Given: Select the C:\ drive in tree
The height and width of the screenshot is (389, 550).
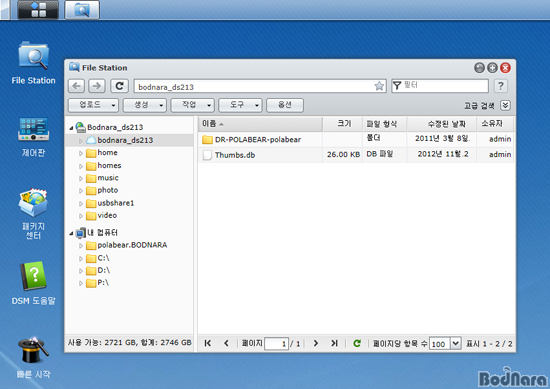Looking at the screenshot, I should (103, 258).
